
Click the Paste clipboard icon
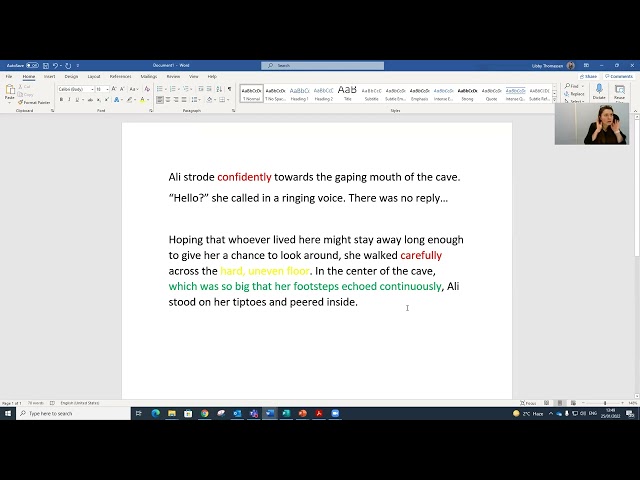[9, 91]
